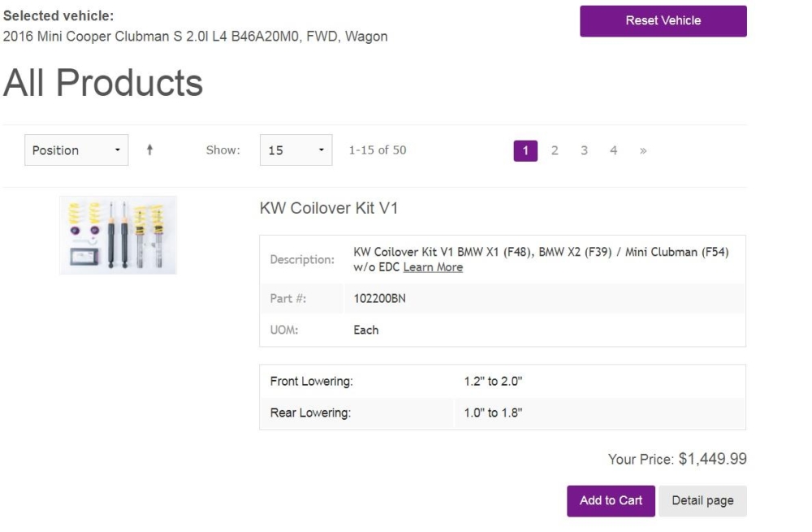Click the 1-15 of 50 results count
The width and height of the screenshot is (812, 532).
click(x=378, y=150)
